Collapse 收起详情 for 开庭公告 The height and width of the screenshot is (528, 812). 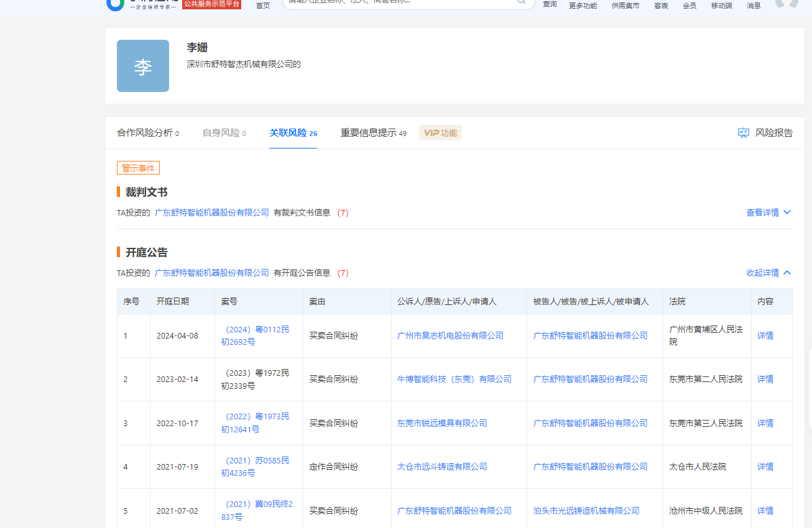(762, 273)
